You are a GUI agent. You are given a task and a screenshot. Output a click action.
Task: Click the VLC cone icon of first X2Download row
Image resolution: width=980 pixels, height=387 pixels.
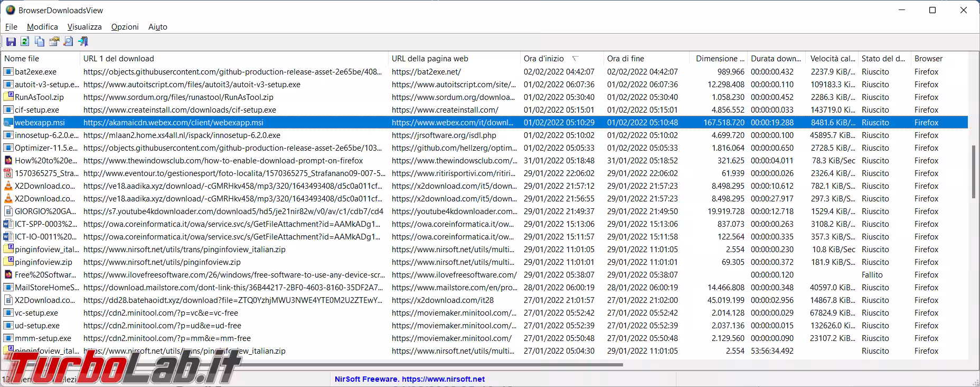coord(8,186)
